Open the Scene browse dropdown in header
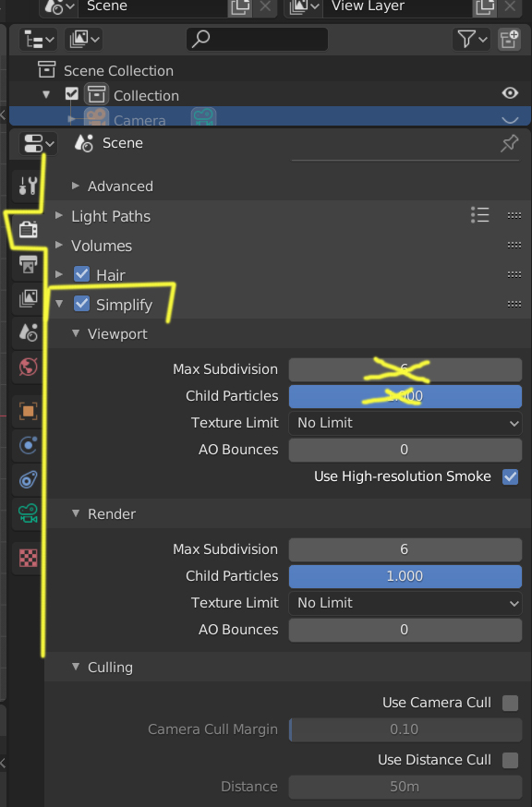 click(x=59, y=7)
